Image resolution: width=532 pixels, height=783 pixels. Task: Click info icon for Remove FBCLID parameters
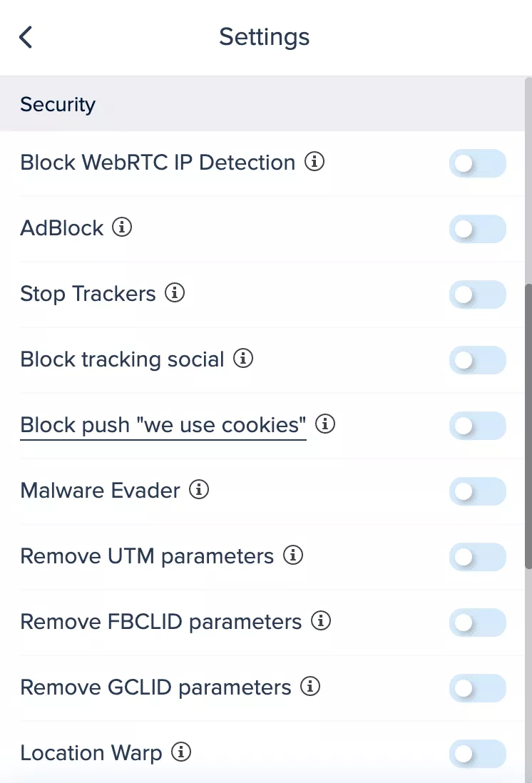point(321,621)
